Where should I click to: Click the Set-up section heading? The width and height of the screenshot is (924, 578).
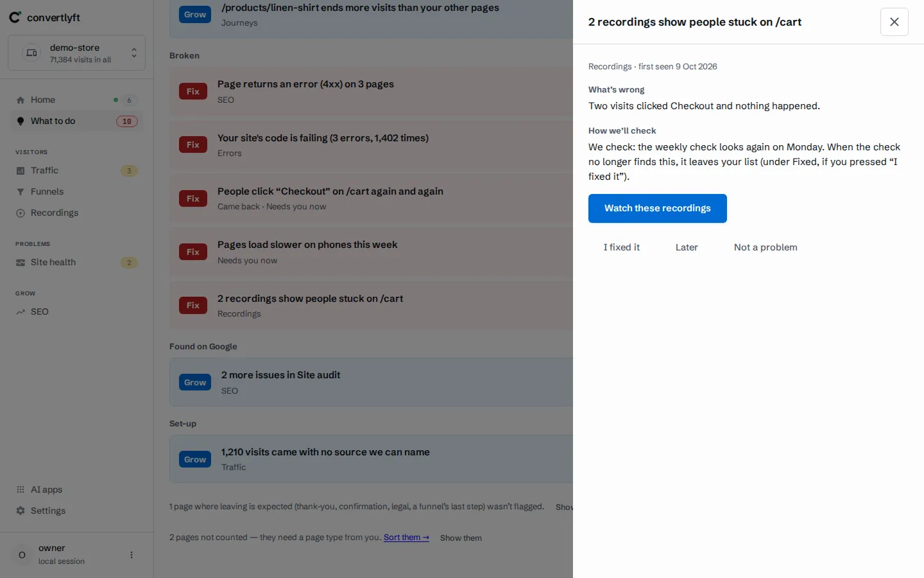click(183, 424)
